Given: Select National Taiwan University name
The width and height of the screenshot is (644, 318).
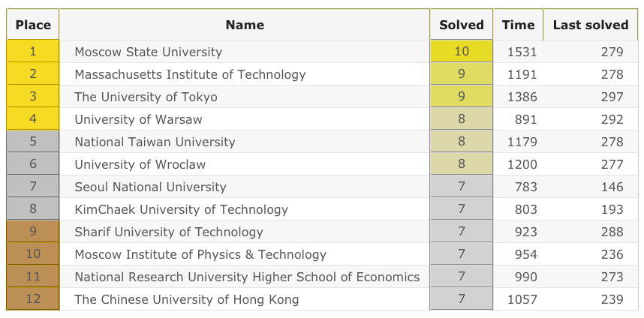Looking at the screenshot, I should pyautogui.click(x=155, y=142).
